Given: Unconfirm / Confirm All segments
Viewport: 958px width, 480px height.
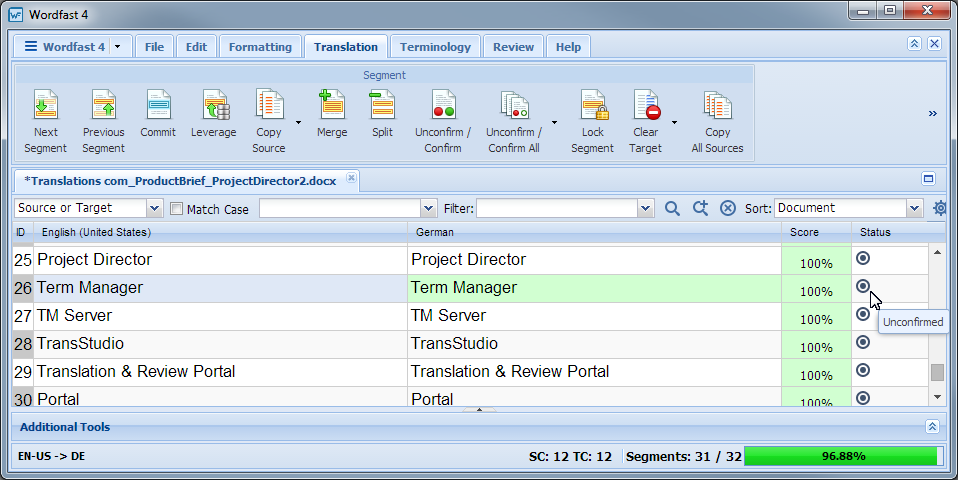Looking at the screenshot, I should [x=514, y=121].
